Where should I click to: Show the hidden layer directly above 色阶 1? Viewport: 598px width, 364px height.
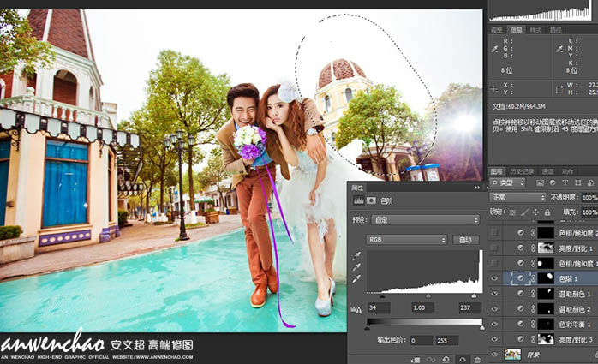[x=494, y=263]
